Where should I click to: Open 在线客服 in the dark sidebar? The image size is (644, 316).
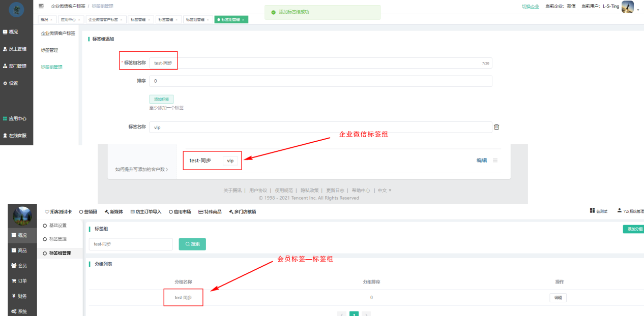[14, 136]
